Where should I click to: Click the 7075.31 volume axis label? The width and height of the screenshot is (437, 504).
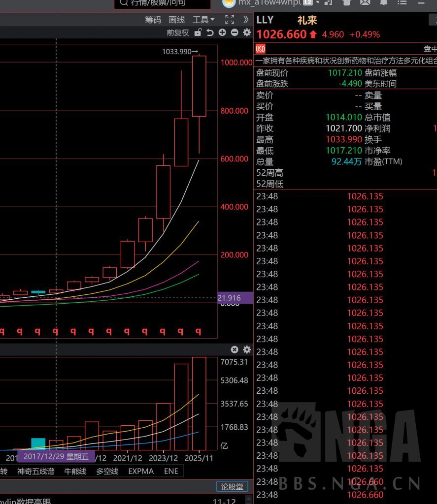point(235,362)
